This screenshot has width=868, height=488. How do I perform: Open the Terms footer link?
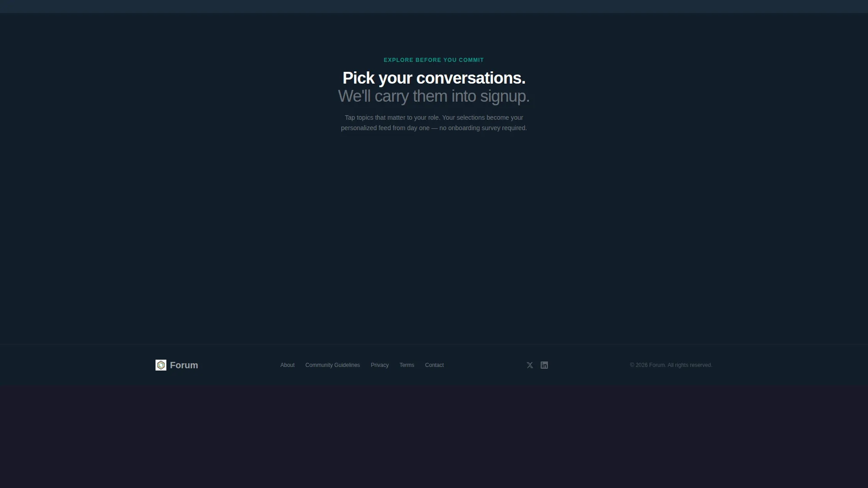pyautogui.click(x=407, y=365)
